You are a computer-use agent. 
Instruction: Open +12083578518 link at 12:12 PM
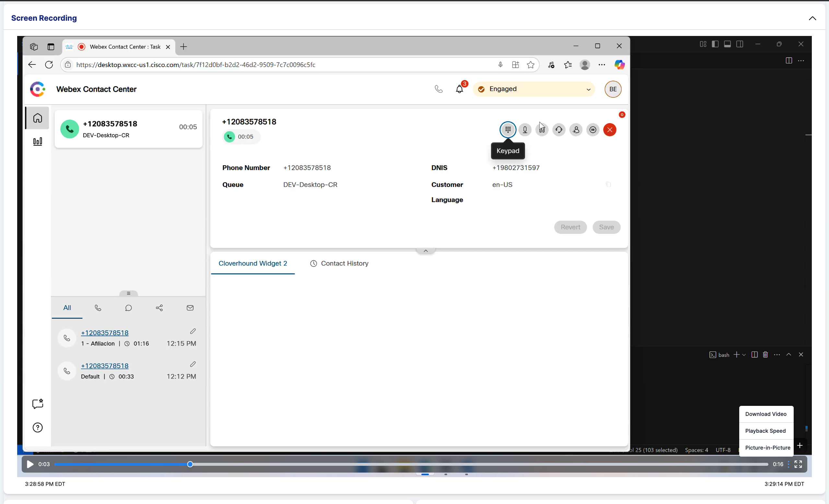105,365
